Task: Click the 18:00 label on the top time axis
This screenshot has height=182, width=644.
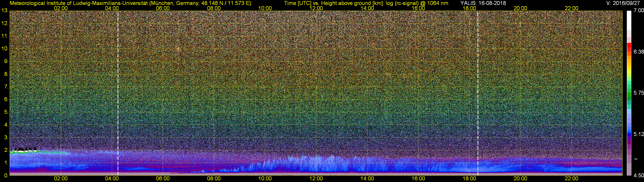Action: pos(469,8)
